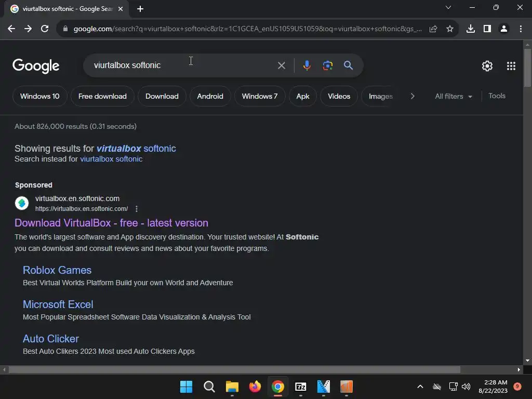Viewport: 532px width, 399px height.
Task: Open tab search chevron in title bar
Action: [x=448, y=7]
